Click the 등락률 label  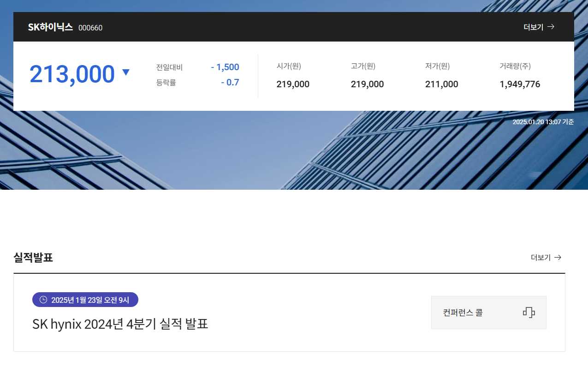click(166, 83)
